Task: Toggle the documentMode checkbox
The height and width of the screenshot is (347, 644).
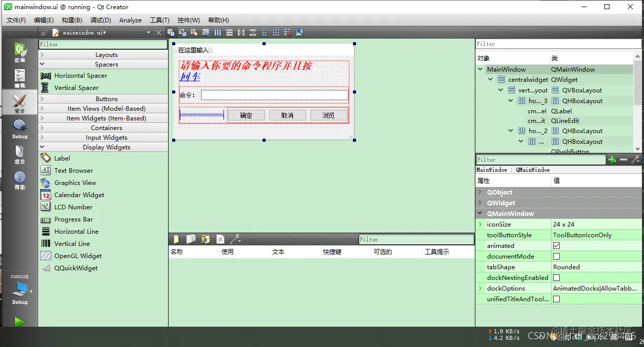Action: (x=556, y=257)
